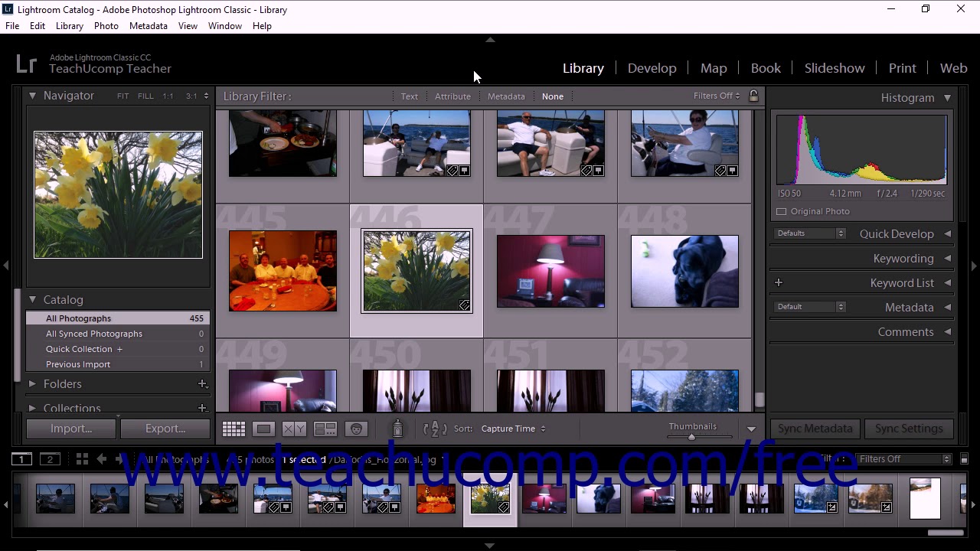Show main window display button 1
This screenshot has width=980, height=551.
21,459
